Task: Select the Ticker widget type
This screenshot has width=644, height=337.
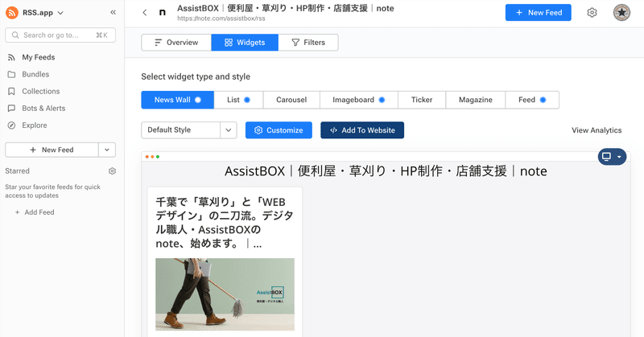Action: [x=422, y=100]
